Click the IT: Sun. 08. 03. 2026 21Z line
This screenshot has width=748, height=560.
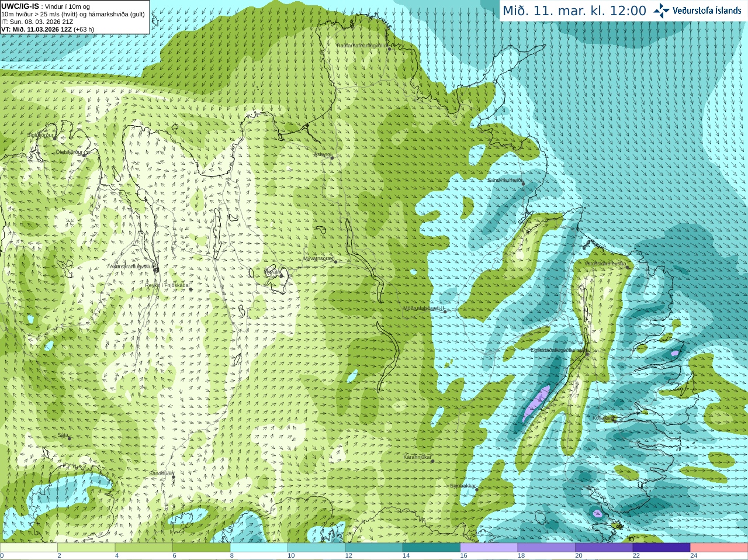pyautogui.click(x=37, y=22)
